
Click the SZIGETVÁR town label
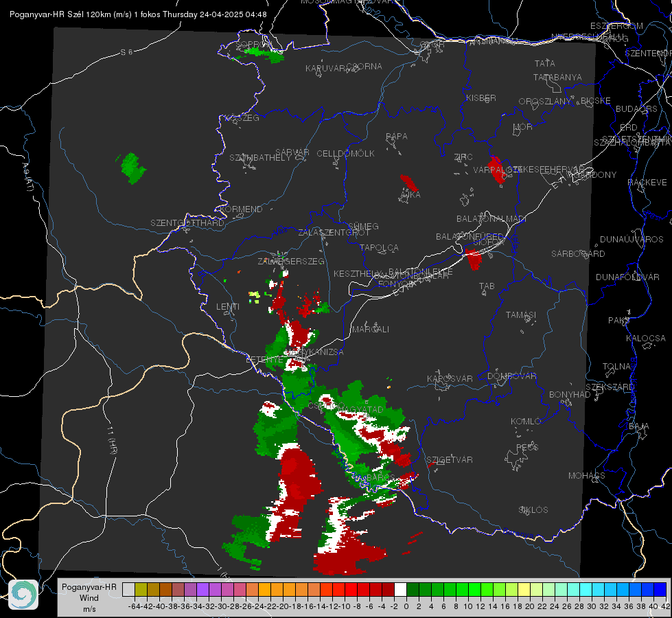tap(450, 460)
